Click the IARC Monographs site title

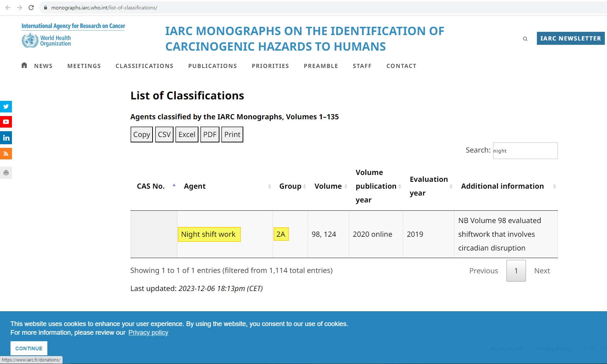(304, 39)
